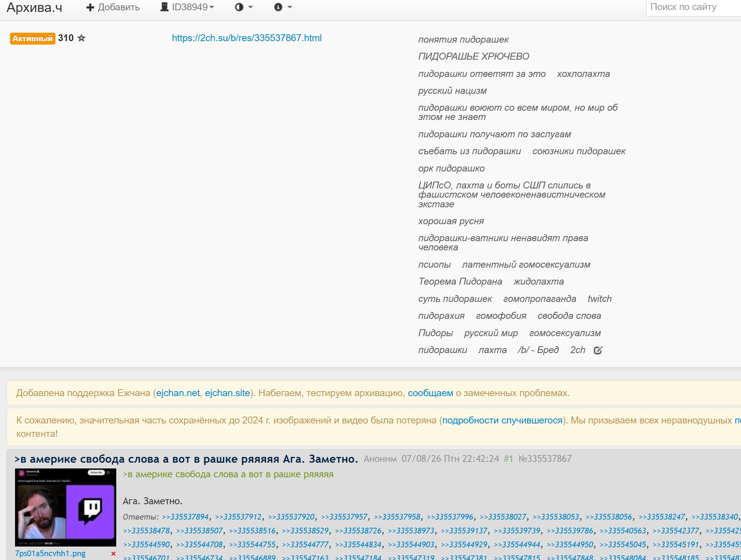Expand the ID38949 user menu
The width and height of the screenshot is (741, 560).
pos(187,7)
